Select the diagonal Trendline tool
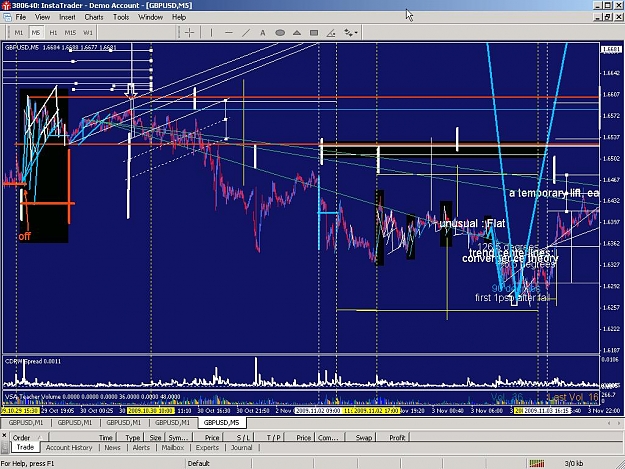The image size is (625, 469). (246, 33)
